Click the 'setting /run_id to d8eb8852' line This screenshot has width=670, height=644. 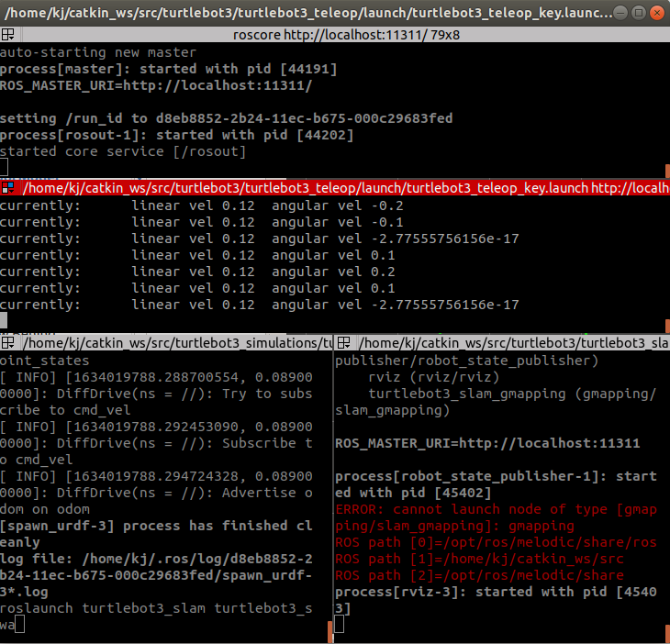point(226,118)
